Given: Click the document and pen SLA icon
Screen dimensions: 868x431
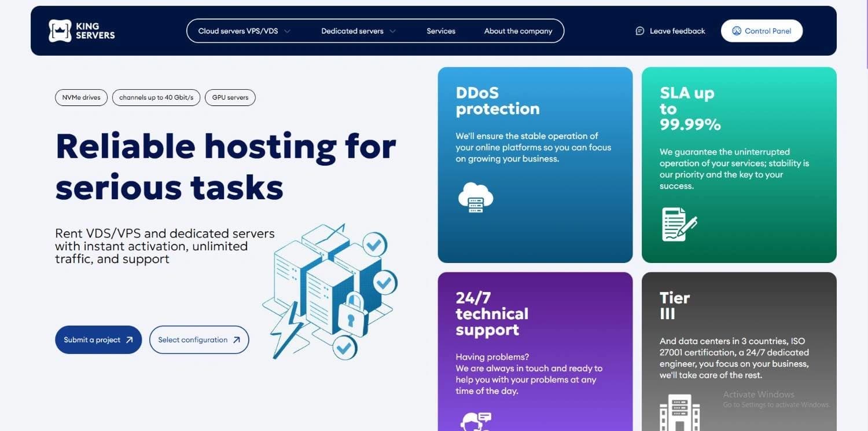Looking at the screenshot, I should point(679,224).
